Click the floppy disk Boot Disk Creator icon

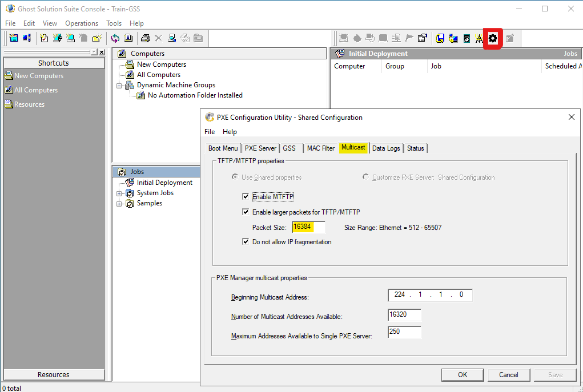pos(440,38)
